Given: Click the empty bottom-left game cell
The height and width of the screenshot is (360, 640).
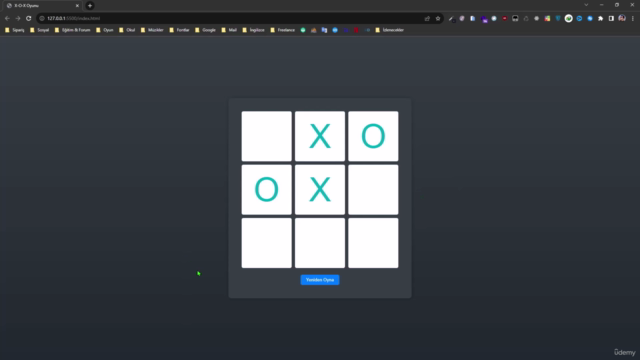Looking at the screenshot, I should pyautogui.click(x=267, y=243).
